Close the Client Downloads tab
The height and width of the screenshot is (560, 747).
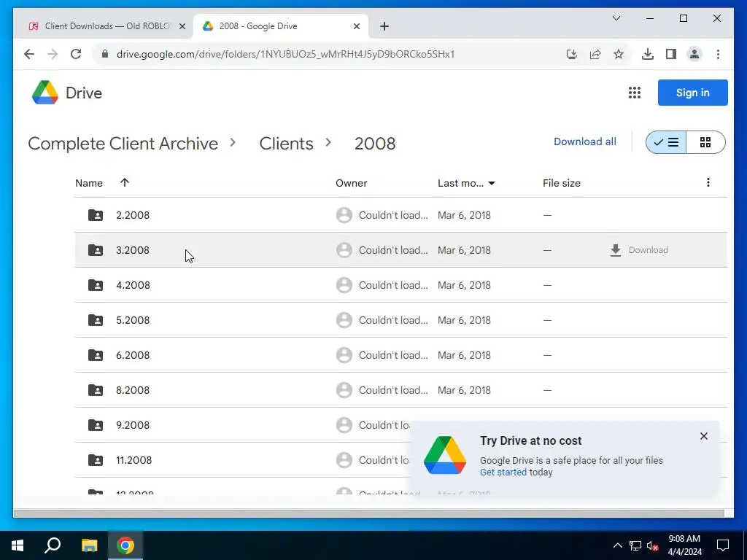(x=182, y=26)
